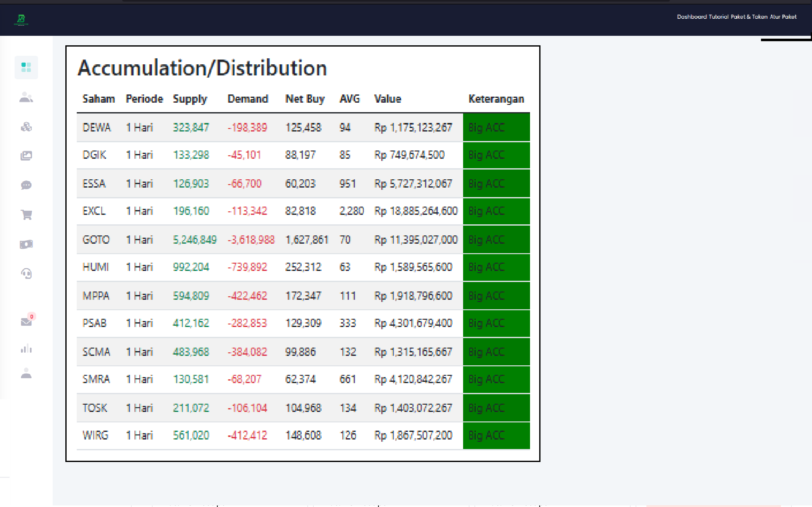Open the mail inbox icon with badge

tap(26, 322)
